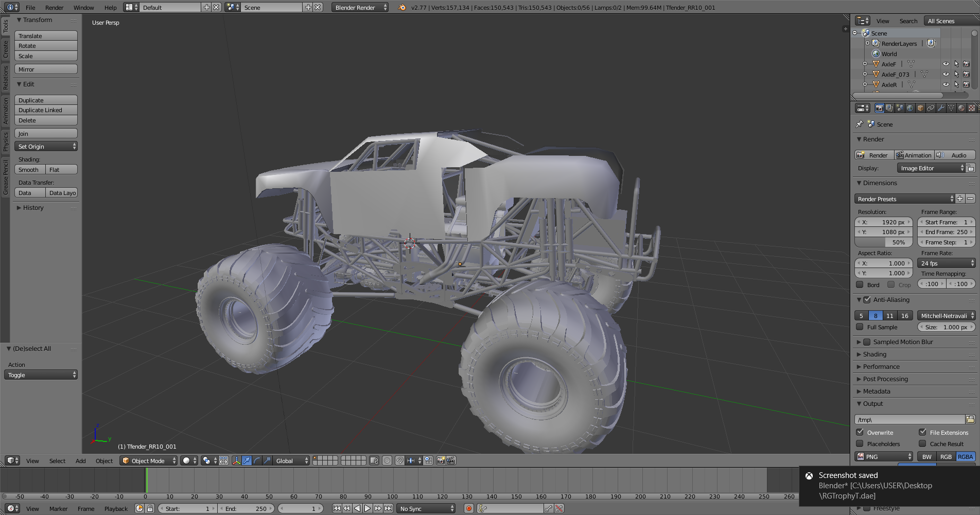The height and width of the screenshot is (515, 980).
Task: Toggle the pin icon beside Scene breadcrumb
Action: click(859, 124)
